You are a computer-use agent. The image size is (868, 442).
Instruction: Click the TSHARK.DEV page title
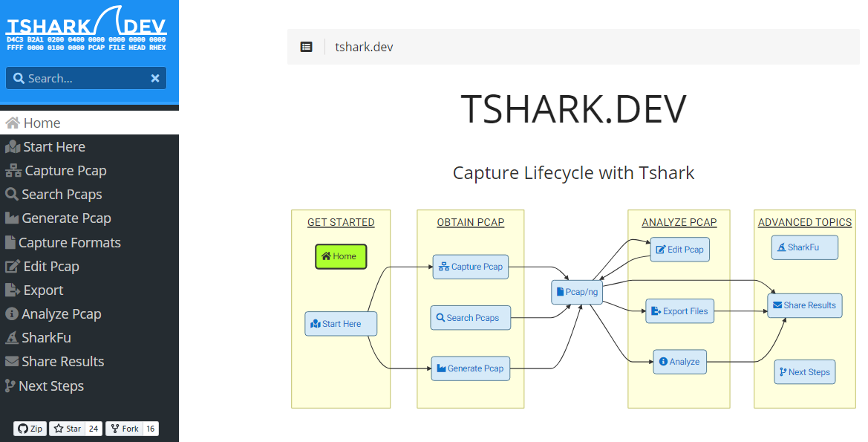click(573, 108)
